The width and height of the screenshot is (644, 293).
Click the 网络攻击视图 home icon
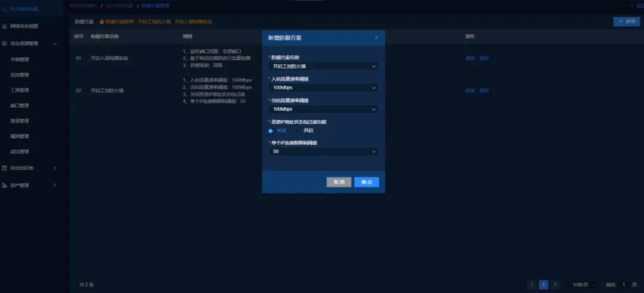click(5, 26)
